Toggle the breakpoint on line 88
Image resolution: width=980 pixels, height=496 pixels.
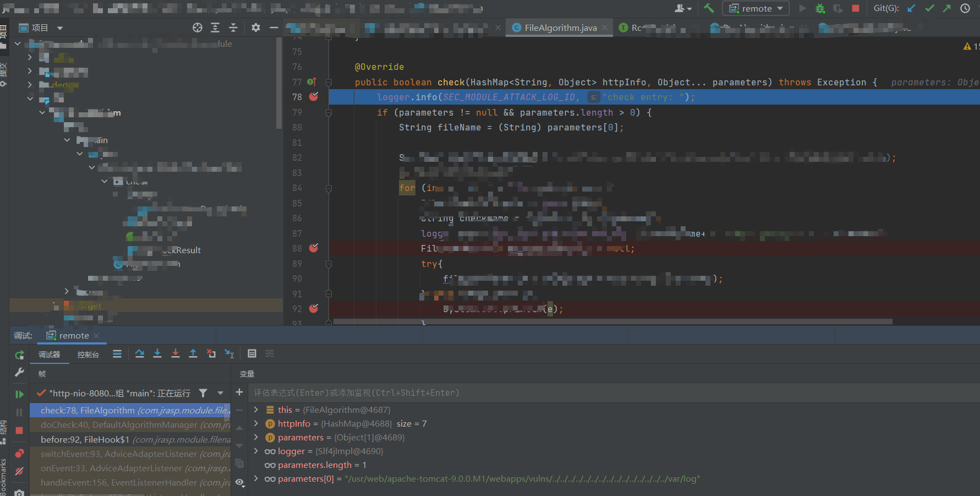[314, 248]
